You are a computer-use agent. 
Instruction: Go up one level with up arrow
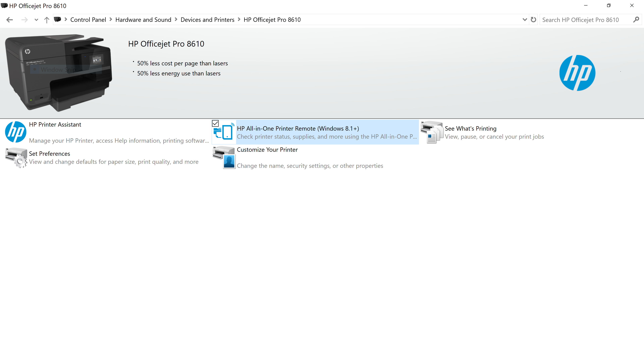[x=46, y=20]
